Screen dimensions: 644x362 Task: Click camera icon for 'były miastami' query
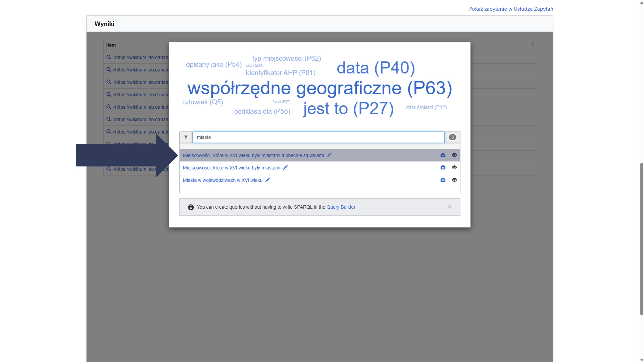click(443, 167)
